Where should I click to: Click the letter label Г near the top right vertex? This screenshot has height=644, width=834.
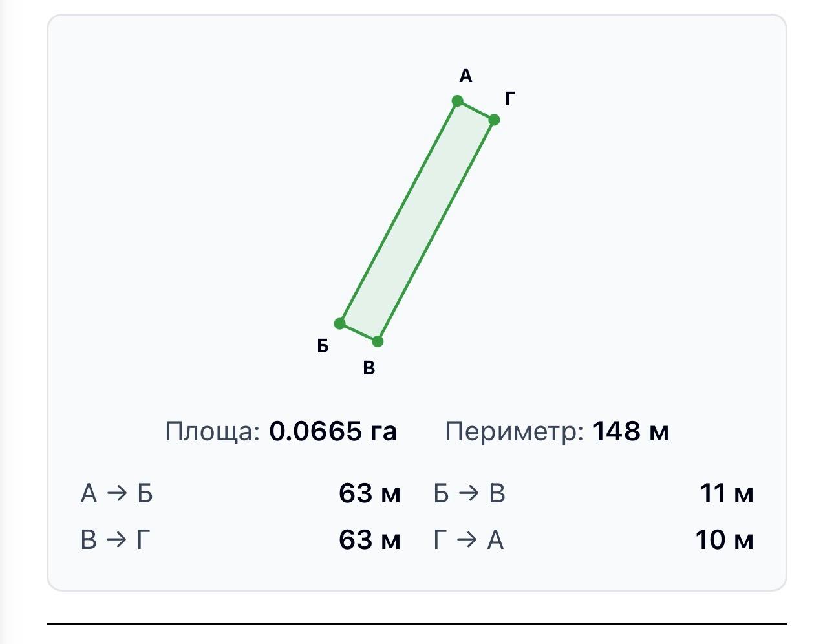click(x=510, y=99)
